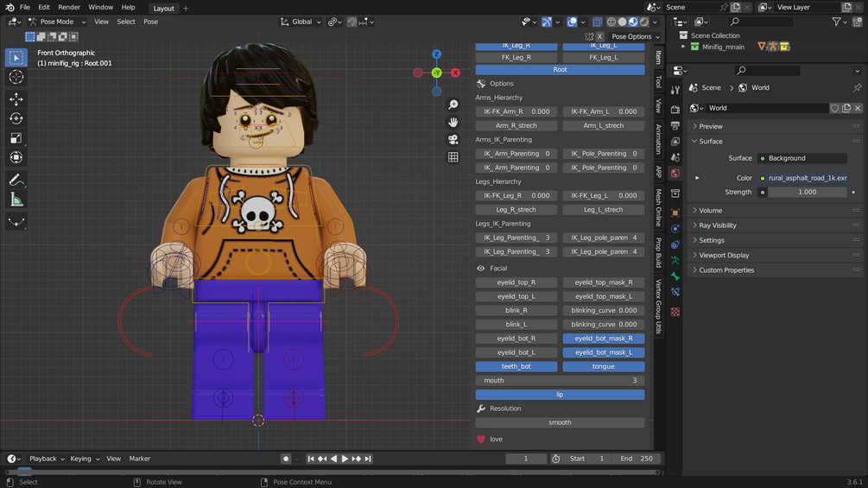Select the Measure tool
The height and width of the screenshot is (488, 868).
tap(16, 200)
